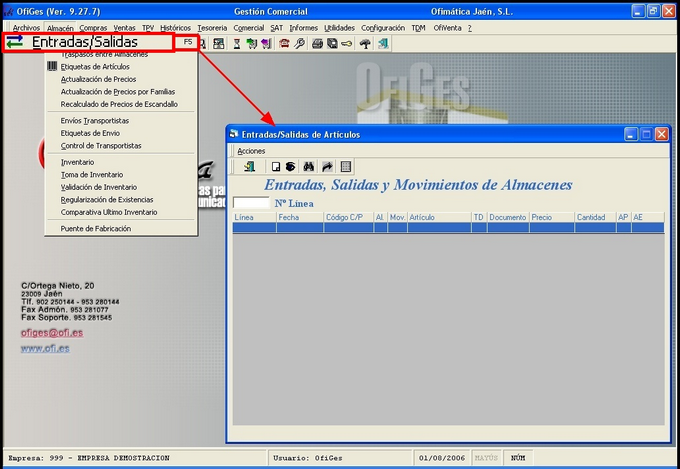Click the printer icon in main toolbar
Viewport: 680px width, 469px height.
pos(317,43)
